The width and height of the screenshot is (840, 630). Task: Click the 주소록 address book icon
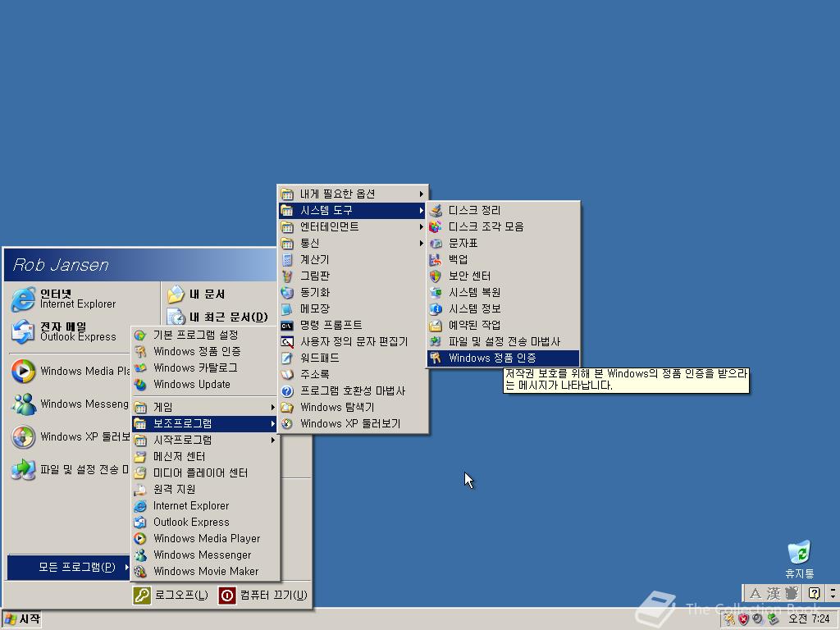(x=287, y=374)
